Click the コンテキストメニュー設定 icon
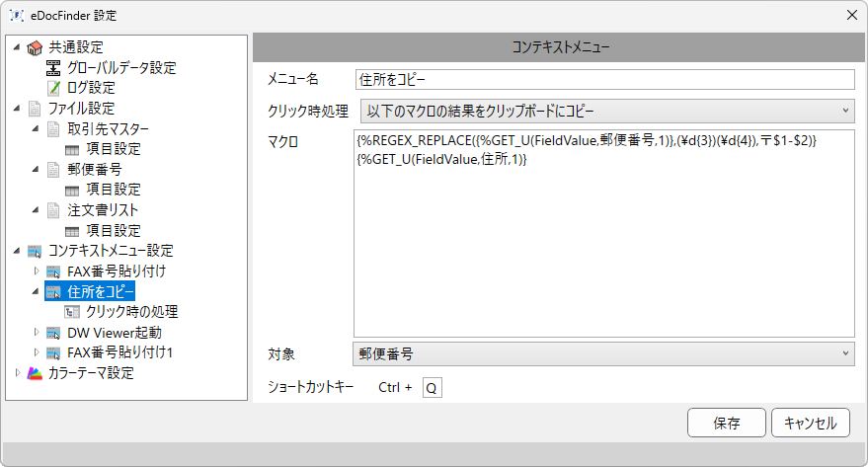 pos(35,251)
